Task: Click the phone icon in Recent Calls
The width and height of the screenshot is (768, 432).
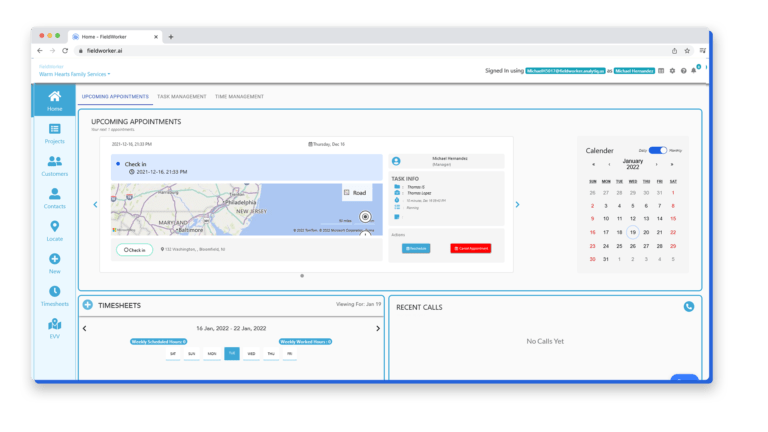Action: (688, 307)
